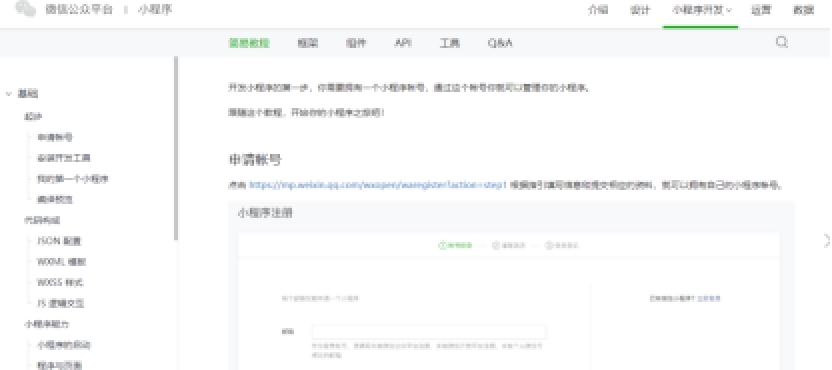Open WXML 模板 in the sidebar
Viewport: 832px width, 370px height.
pyautogui.click(x=61, y=262)
